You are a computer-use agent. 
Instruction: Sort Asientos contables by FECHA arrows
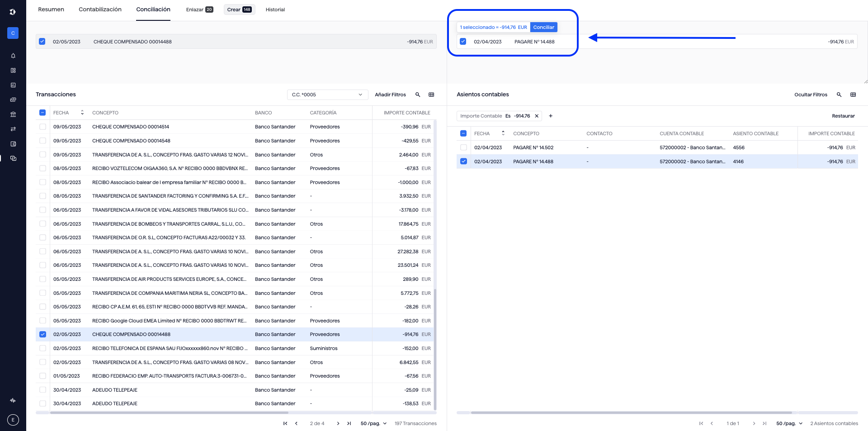tap(503, 133)
